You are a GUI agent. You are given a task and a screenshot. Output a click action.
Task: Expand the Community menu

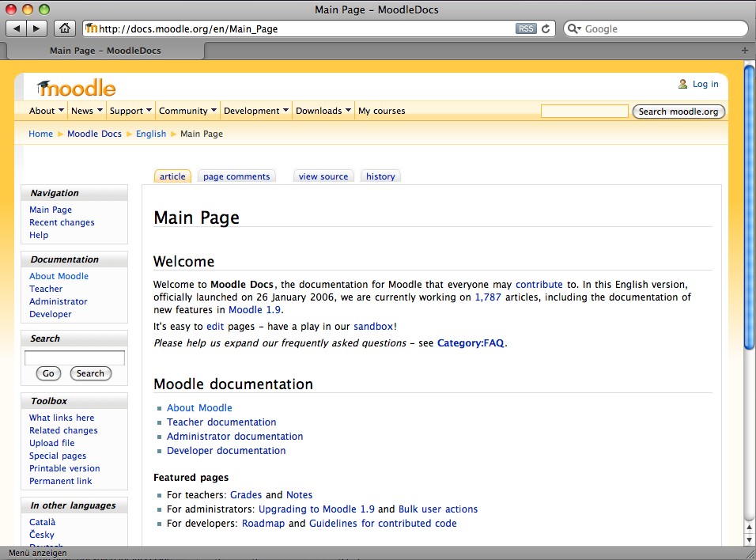point(187,111)
